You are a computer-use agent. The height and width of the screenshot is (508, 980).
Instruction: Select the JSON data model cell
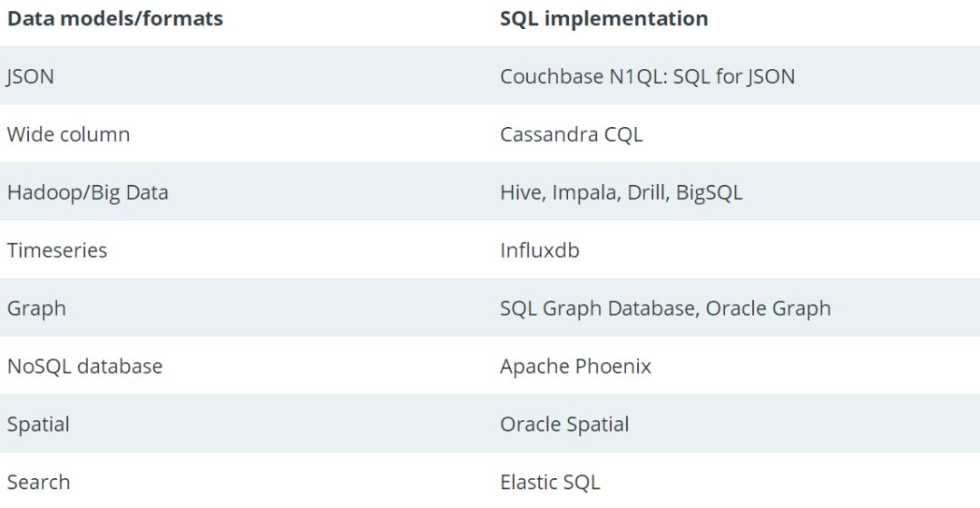point(31,76)
